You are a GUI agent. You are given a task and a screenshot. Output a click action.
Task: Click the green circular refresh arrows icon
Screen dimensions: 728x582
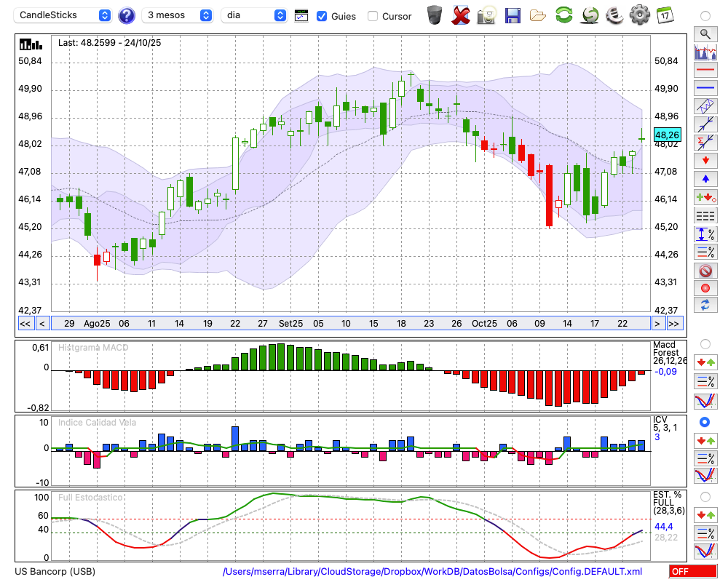tap(564, 15)
